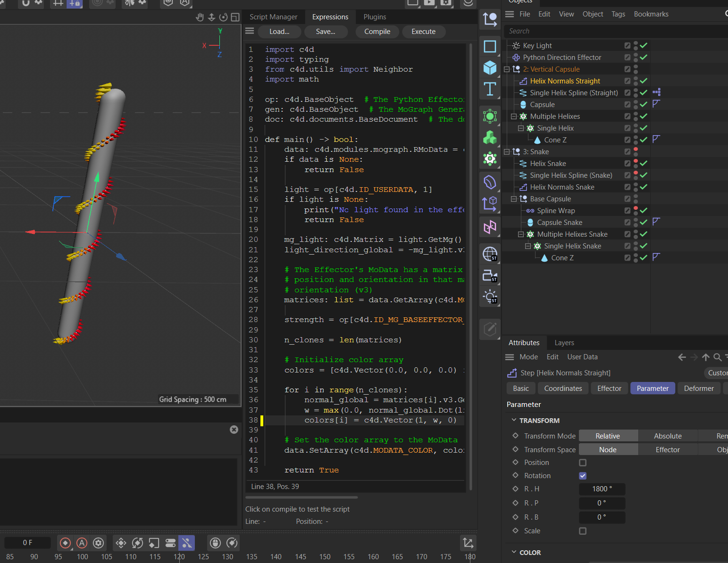Uncheck the Rotation checkbox
Screen dimensions: 728x563
(583, 476)
